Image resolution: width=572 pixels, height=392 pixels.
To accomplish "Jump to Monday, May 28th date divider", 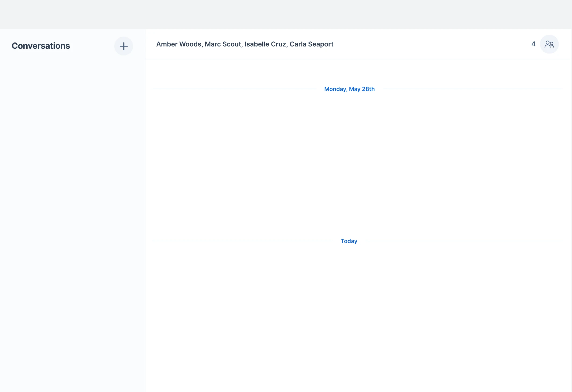I will [349, 89].
